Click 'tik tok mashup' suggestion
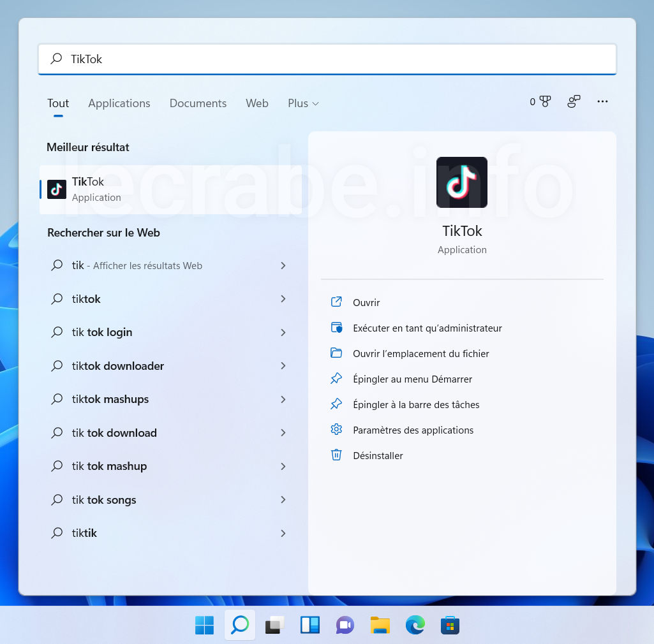Image resolution: width=654 pixels, height=644 pixels. coord(169,466)
